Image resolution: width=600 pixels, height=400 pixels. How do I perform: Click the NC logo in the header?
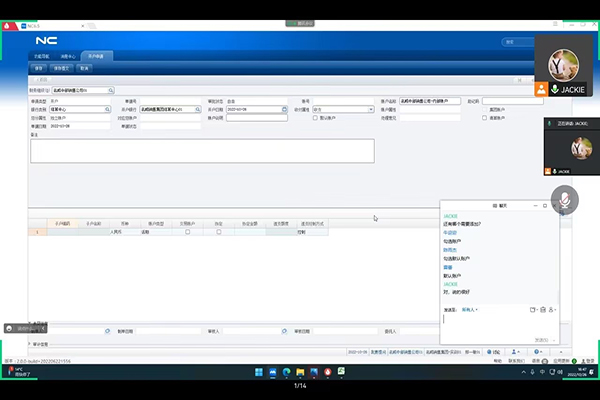click(x=46, y=40)
